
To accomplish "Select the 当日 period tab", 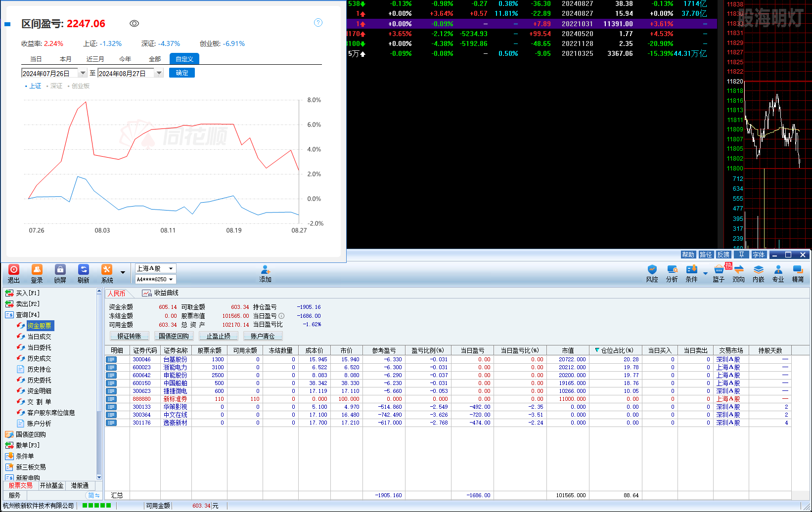I will coord(36,59).
